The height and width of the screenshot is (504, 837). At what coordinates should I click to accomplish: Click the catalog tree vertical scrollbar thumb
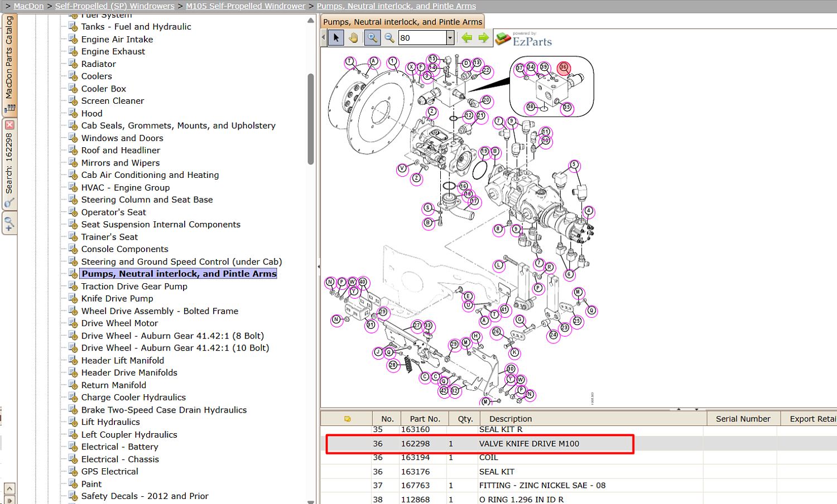[x=311, y=119]
